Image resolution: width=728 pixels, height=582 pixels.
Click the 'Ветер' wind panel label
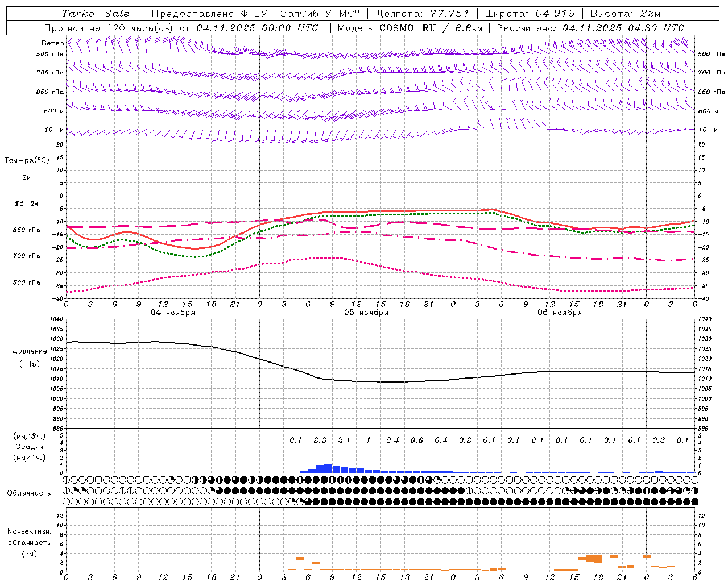tap(53, 43)
